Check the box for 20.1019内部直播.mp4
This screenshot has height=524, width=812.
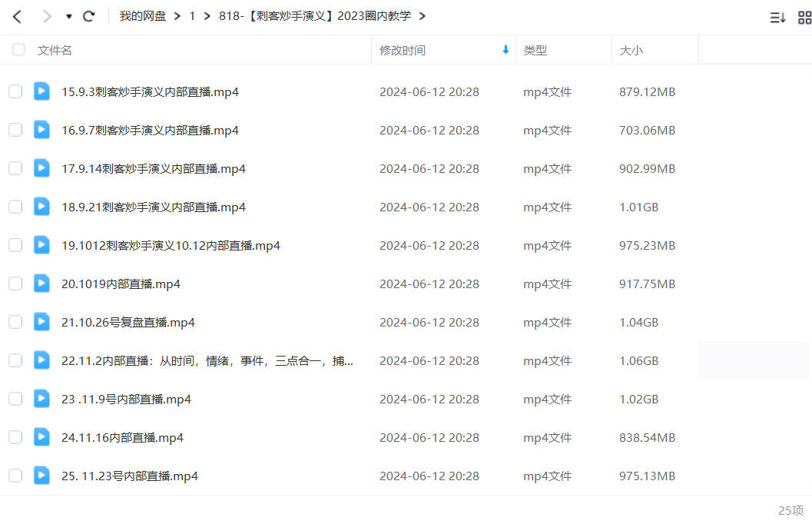[15, 284]
